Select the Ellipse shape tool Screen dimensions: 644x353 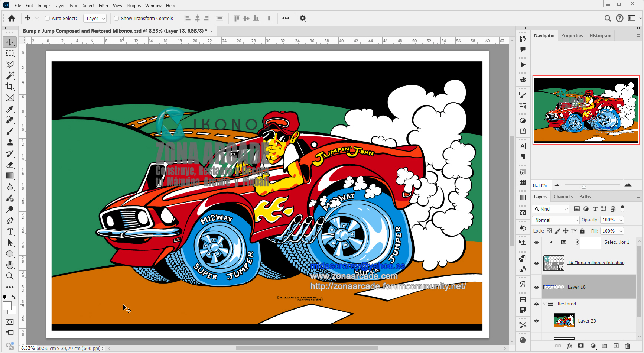tap(10, 254)
